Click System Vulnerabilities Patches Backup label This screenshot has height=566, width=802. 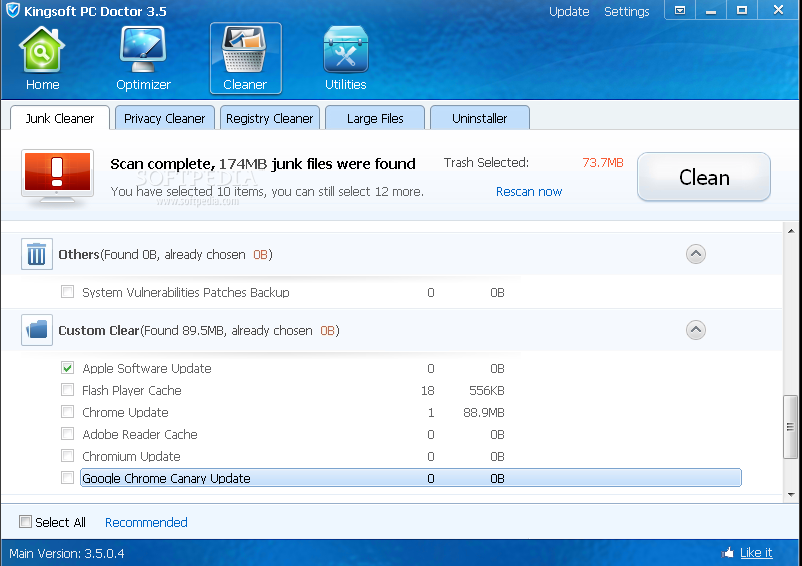(186, 292)
